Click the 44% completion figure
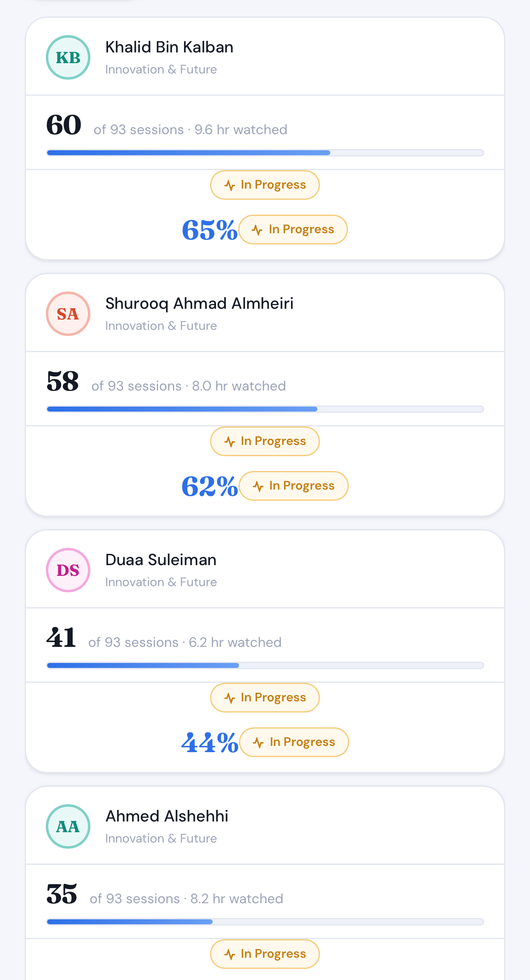The height and width of the screenshot is (980, 530). (x=209, y=742)
